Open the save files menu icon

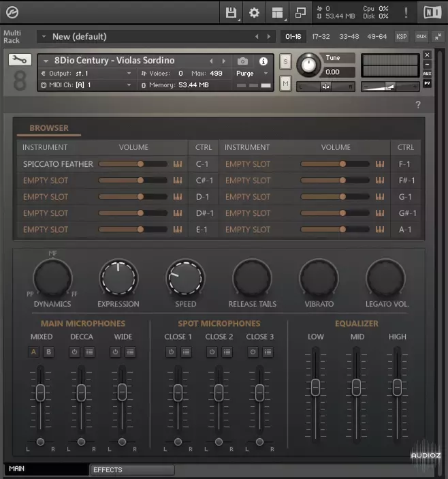click(x=231, y=13)
